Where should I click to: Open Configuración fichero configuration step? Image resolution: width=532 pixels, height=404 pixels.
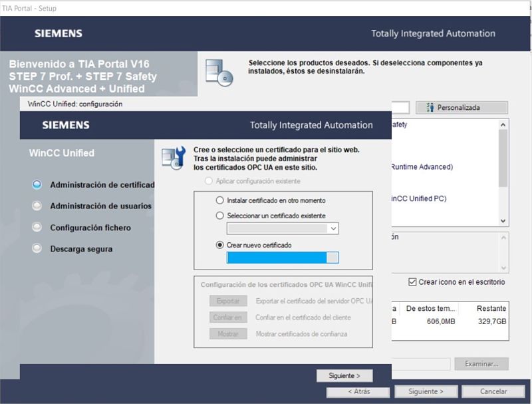90,228
